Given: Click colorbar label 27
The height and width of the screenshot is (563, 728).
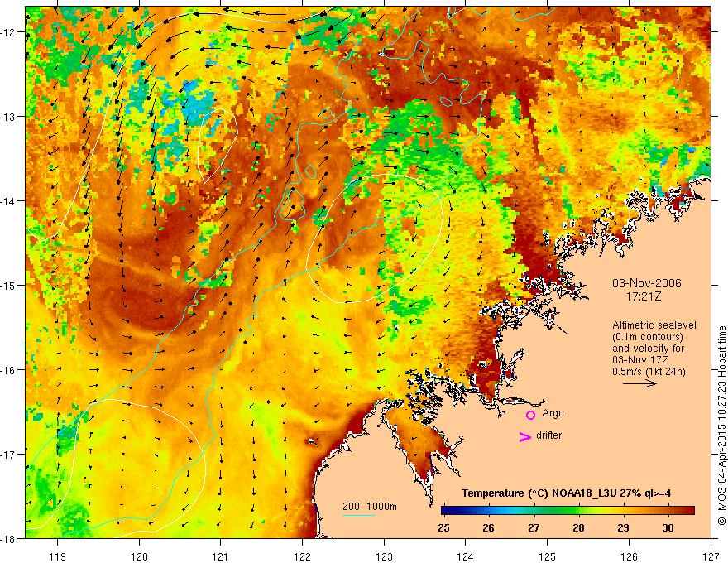Looking at the screenshot, I should tap(534, 527).
